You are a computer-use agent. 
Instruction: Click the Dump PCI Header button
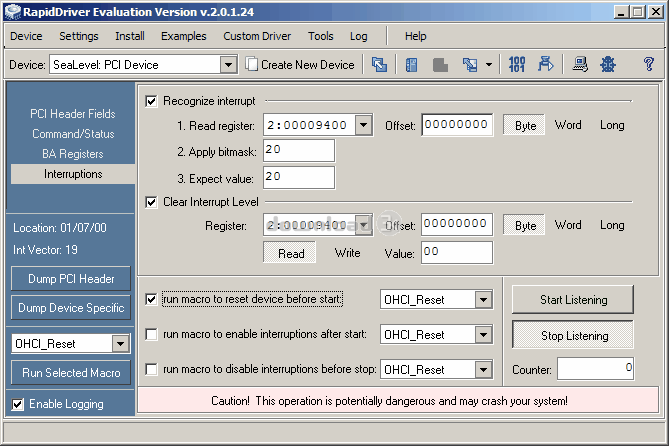71,279
